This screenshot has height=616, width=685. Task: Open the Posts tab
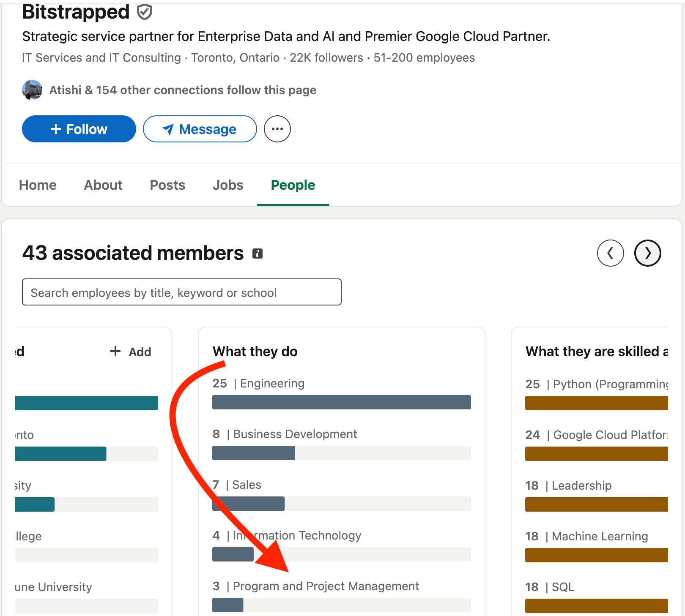click(167, 185)
